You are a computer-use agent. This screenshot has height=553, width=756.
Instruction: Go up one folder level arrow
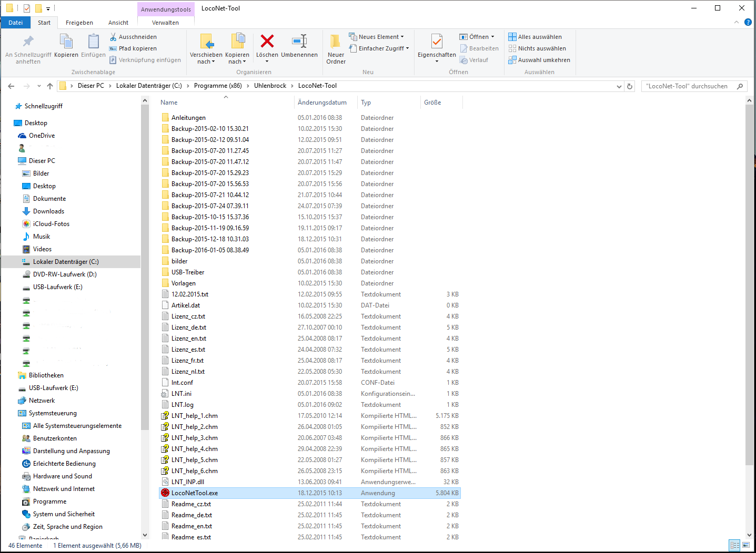coord(50,86)
